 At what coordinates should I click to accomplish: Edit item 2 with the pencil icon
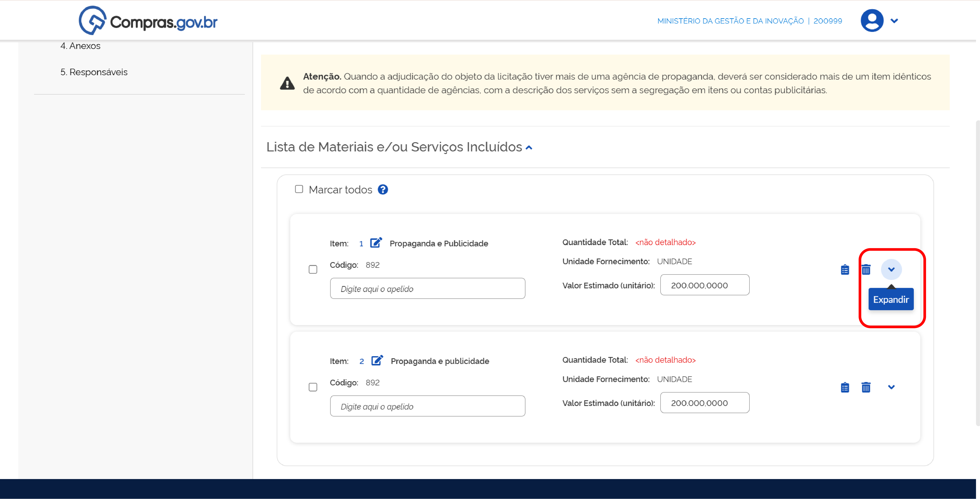click(x=377, y=360)
